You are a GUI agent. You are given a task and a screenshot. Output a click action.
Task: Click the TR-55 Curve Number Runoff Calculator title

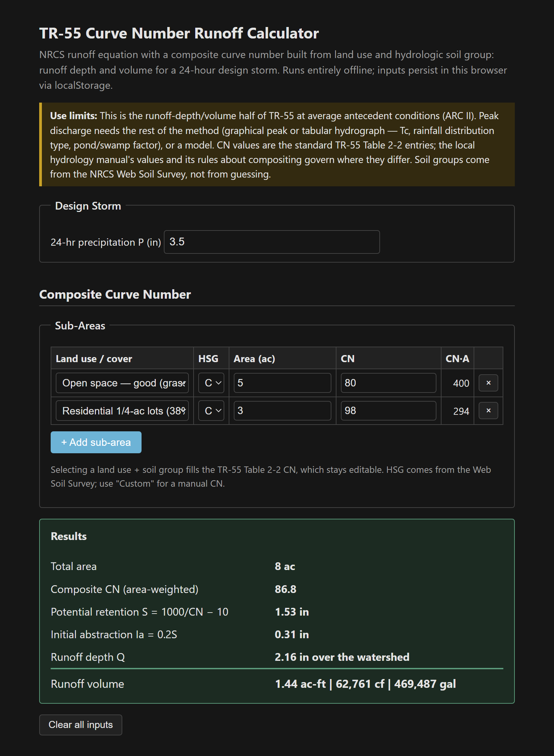179,33
